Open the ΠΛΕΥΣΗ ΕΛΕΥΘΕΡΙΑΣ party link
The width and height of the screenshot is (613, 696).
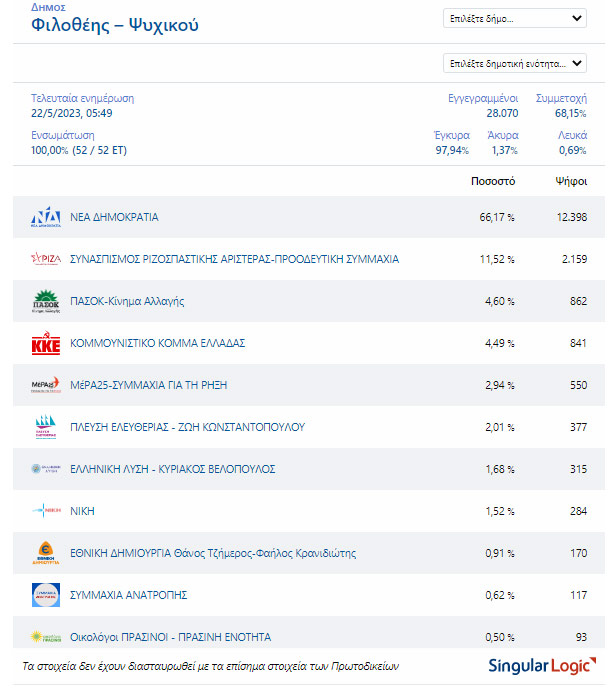pos(187,427)
